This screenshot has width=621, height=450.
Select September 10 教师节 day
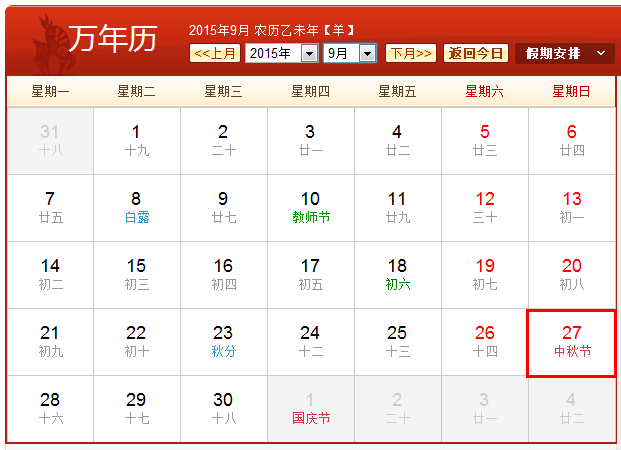tap(311, 208)
